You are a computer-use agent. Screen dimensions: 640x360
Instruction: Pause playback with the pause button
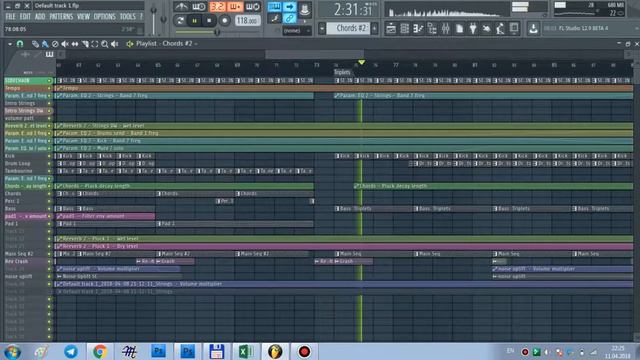[195, 20]
